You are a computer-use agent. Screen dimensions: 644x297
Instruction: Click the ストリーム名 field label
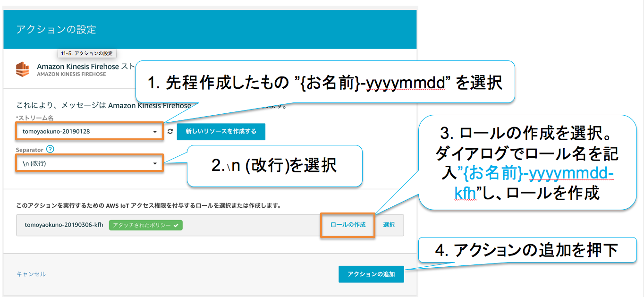35,118
